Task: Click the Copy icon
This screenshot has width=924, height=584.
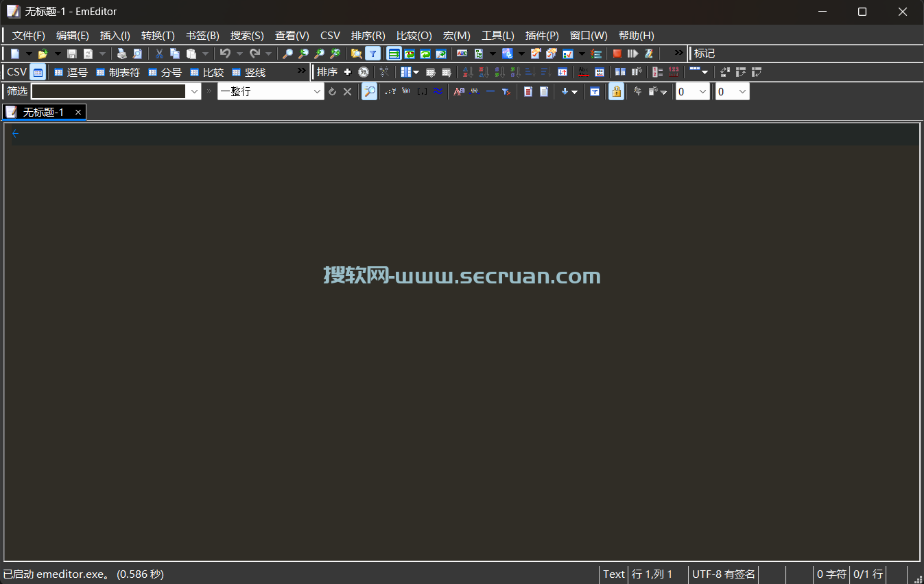Action: coord(175,54)
